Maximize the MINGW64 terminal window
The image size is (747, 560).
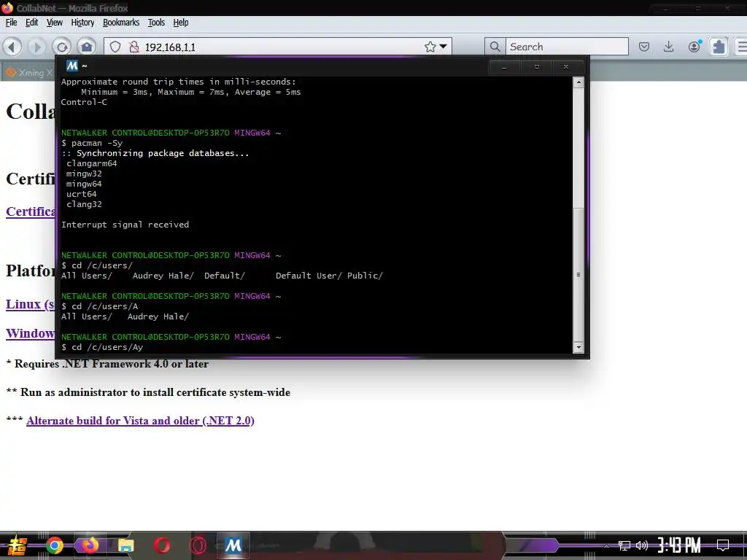536,66
